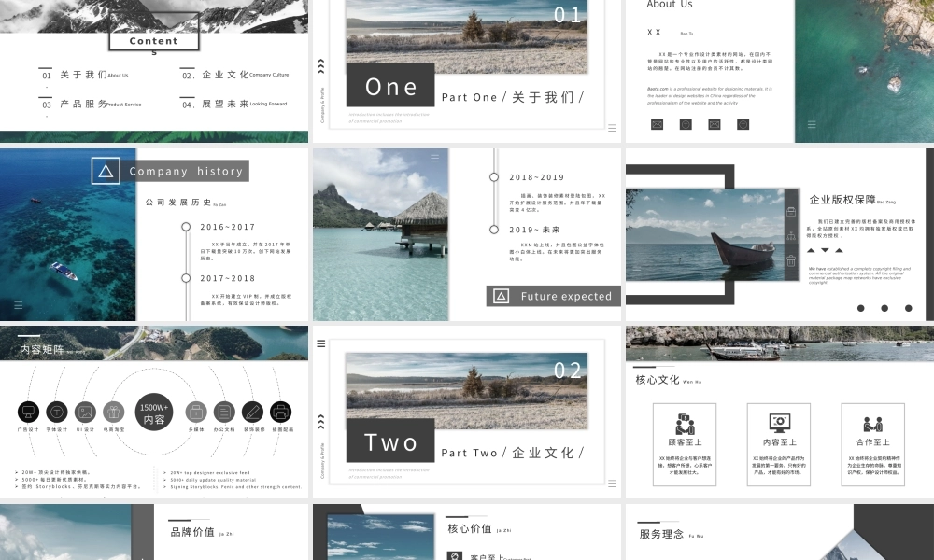Screen dimensions: 934x560
Task: Select the T icon above 字体设计
Action: (x=57, y=412)
